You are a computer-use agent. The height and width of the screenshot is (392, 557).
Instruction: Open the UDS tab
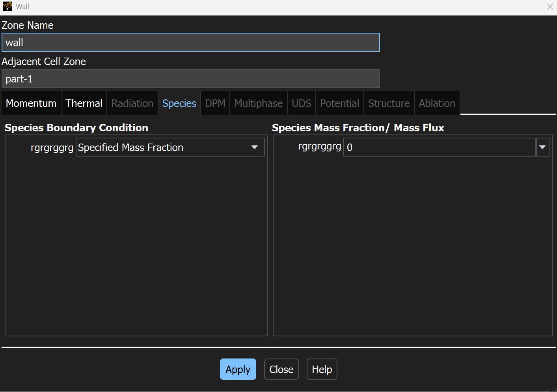(x=302, y=103)
